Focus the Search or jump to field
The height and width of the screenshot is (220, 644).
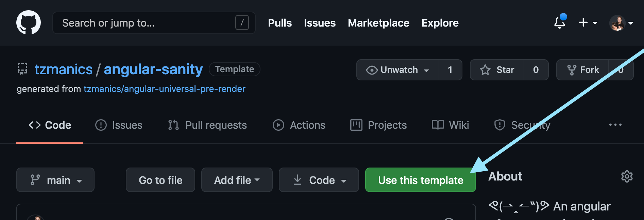click(x=146, y=23)
